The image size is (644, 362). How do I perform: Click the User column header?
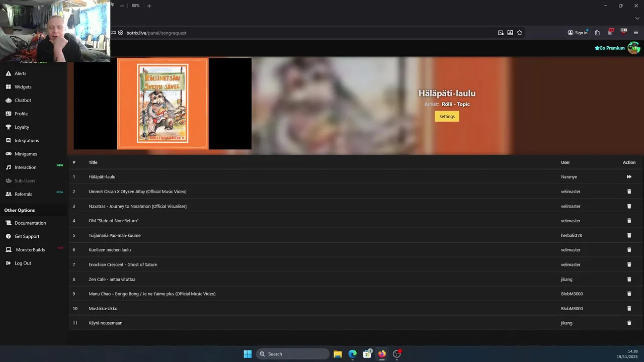[x=566, y=162]
